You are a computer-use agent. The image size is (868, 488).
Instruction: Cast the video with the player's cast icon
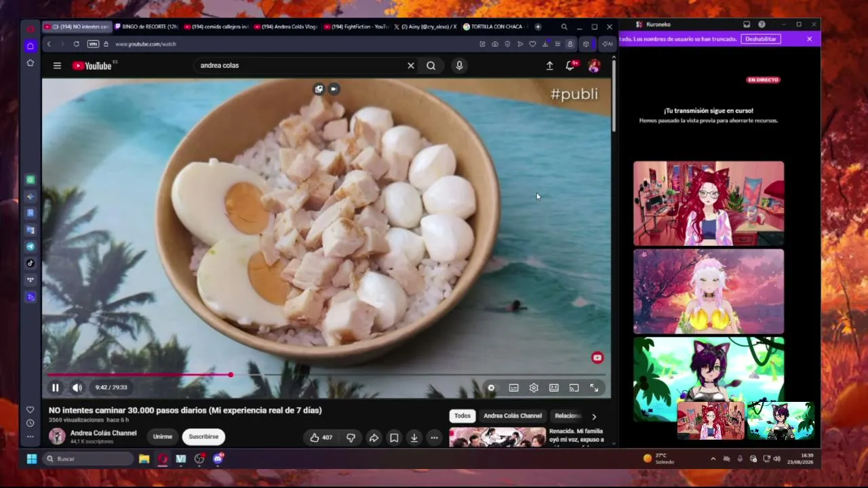click(x=574, y=388)
